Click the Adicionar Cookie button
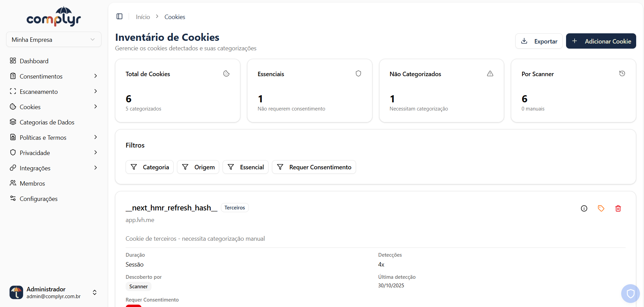This screenshot has width=644, height=307. pyautogui.click(x=601, y=41)
